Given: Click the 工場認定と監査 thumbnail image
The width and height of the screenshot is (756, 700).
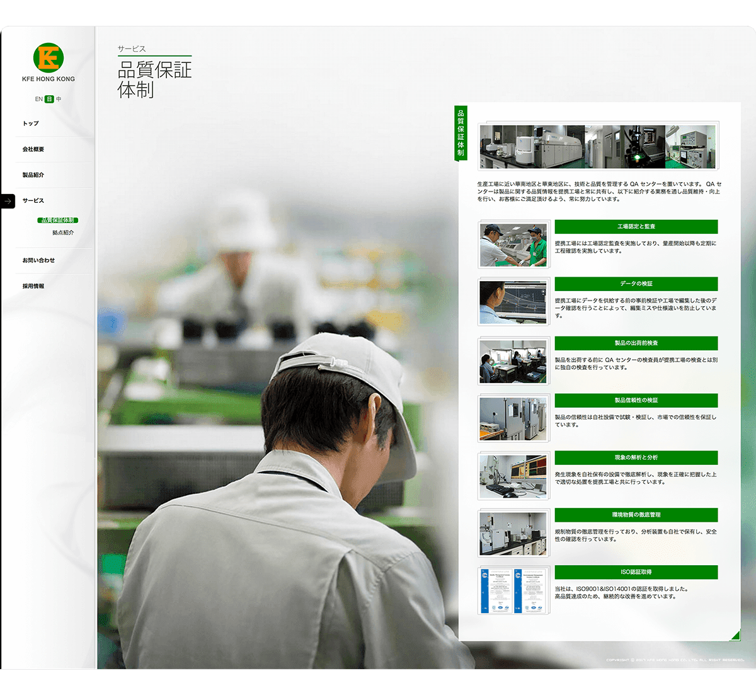Looking at the screenshot, I should click(x=513, y=244).
